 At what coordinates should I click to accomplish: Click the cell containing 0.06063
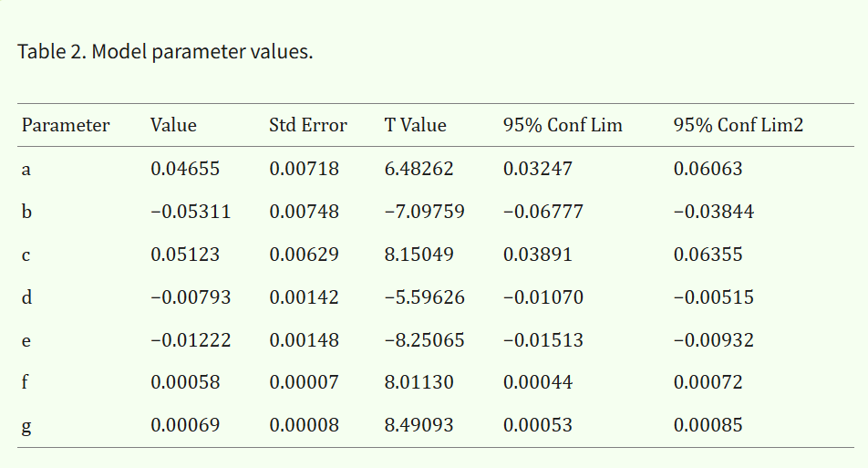coord(708,169)
